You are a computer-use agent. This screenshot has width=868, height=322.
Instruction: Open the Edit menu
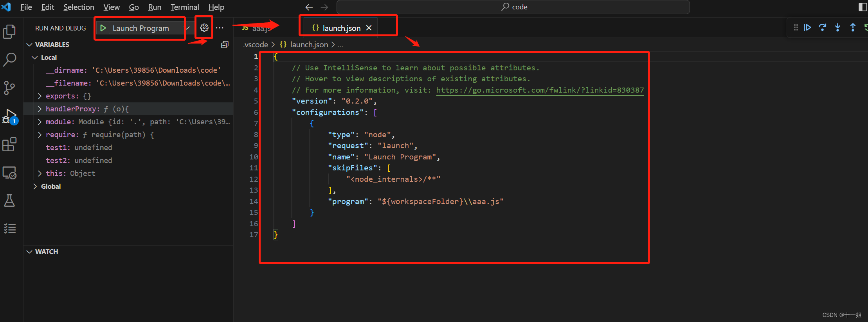point(48,7)
